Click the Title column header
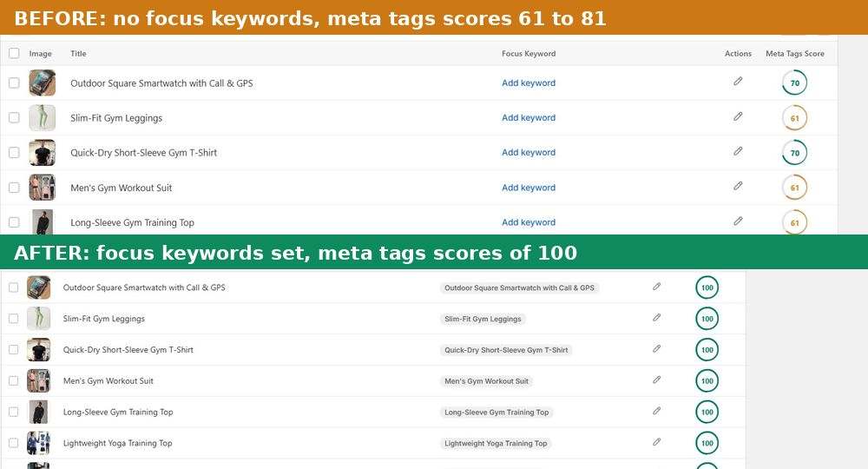 click(78, 54)
